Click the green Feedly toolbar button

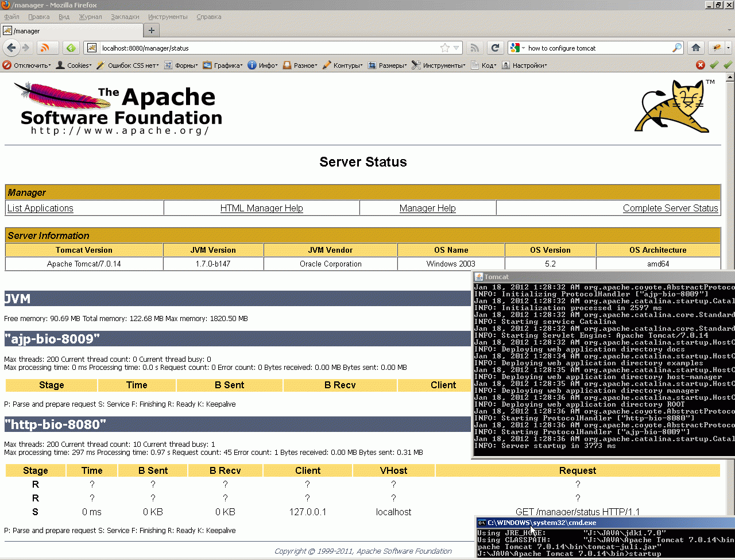point(71,48)
